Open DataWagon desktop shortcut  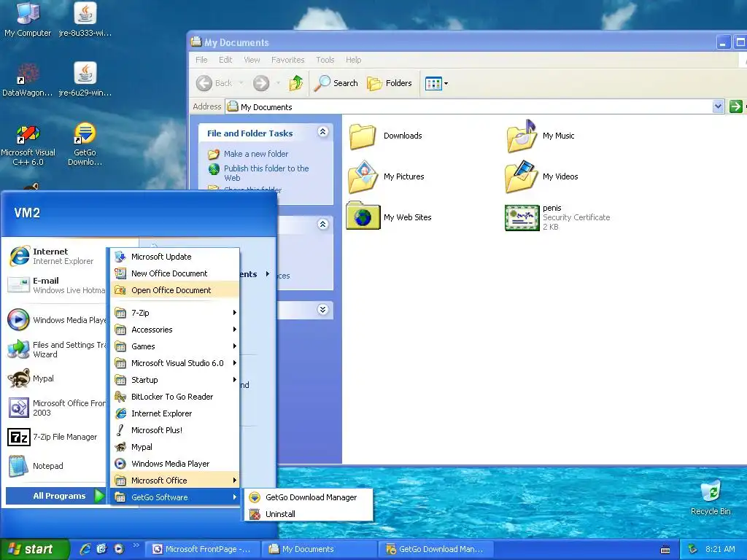(28, 79)
